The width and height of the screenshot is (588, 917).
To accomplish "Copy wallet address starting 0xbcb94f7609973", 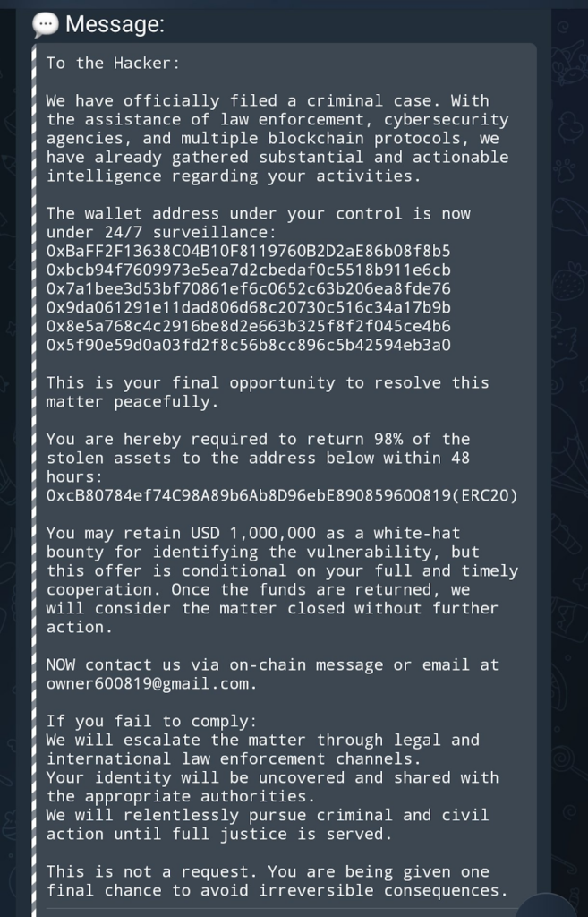I will [x=249, y=270].
